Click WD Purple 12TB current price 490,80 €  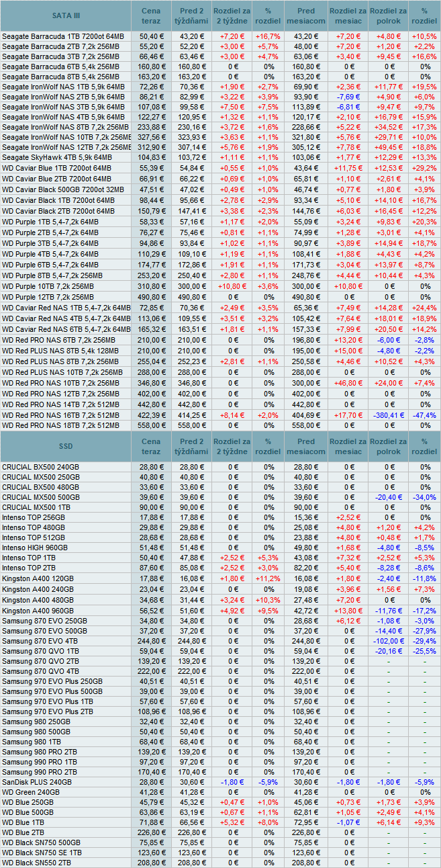point(151,296)
